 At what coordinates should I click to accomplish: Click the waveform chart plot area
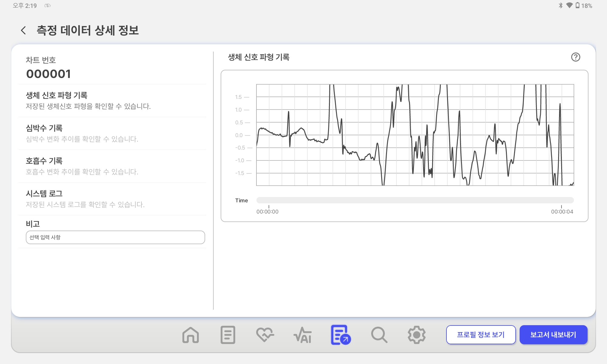415,135
